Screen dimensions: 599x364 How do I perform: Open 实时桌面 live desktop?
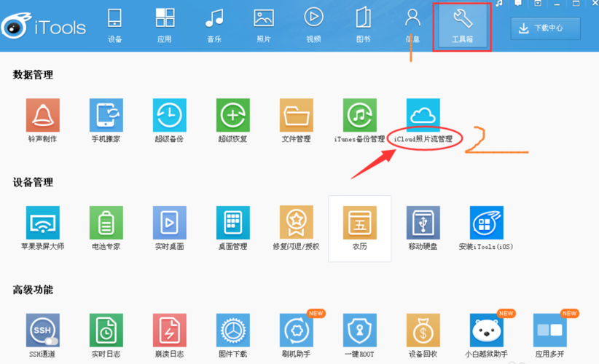coord(169,223)
